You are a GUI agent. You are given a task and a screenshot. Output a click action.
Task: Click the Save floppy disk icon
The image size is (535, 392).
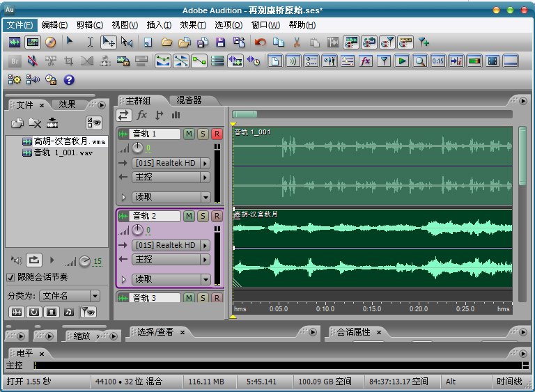(x=221, y=42)
